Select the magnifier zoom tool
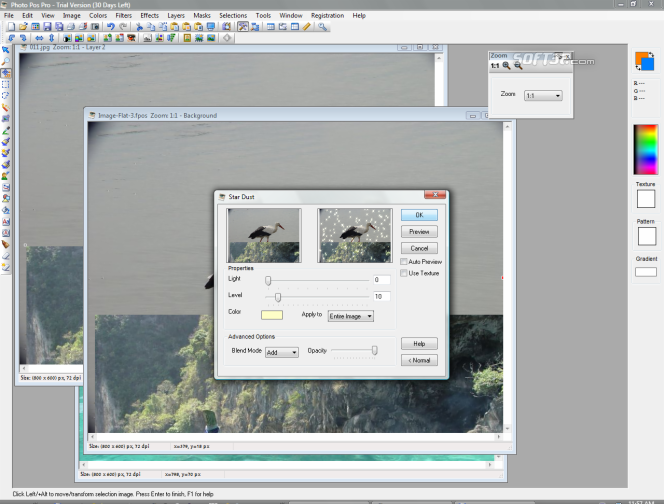664x504 pixels. click(x=6, y=61)
